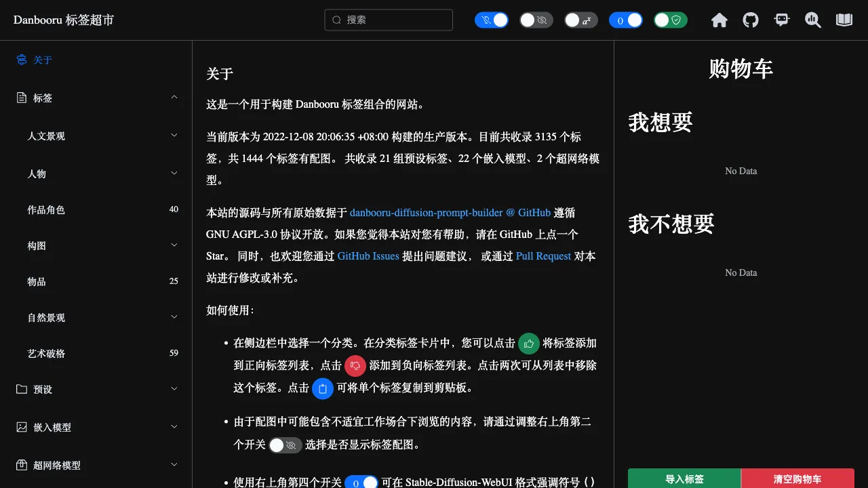Collapse the 标签 section chevron
The width and height of the screenshot is (868, 488).
[174, 98]
